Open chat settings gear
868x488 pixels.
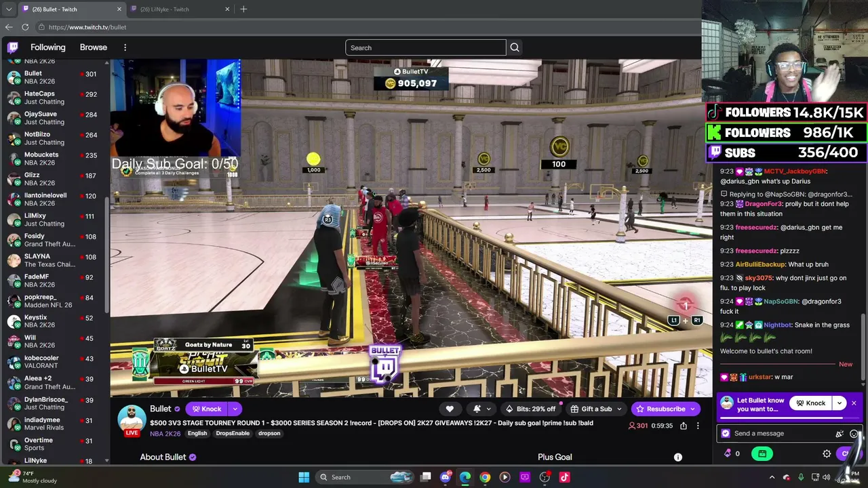(x=827, y=453)
